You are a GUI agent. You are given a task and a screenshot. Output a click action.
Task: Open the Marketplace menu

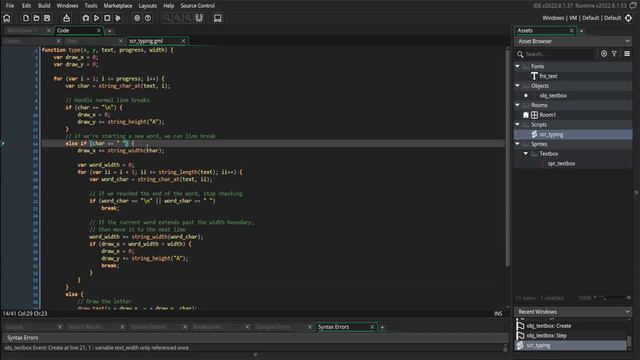[x=118, y=6]
